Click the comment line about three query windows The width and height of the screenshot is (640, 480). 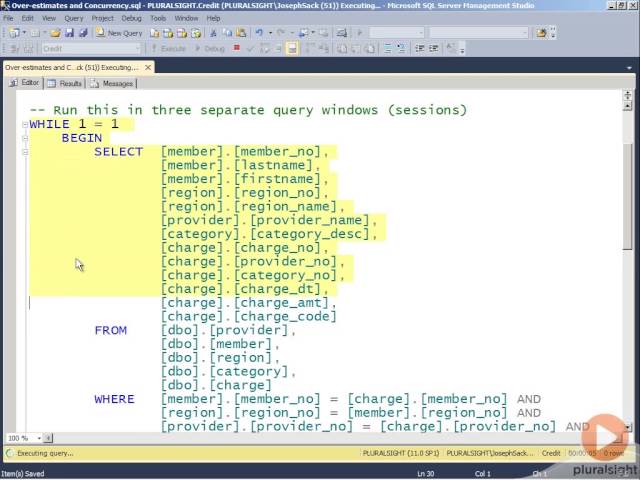[248, 110]
